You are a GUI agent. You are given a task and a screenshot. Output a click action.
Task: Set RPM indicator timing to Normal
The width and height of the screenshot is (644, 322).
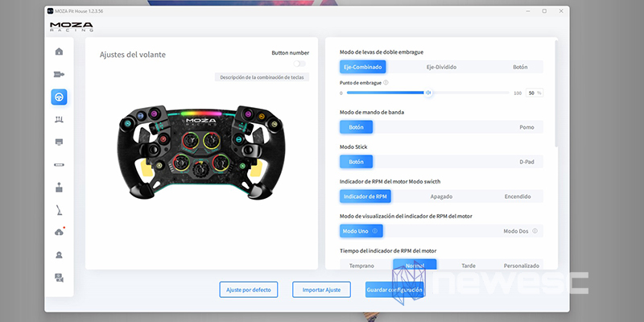[x=415, y=265]
